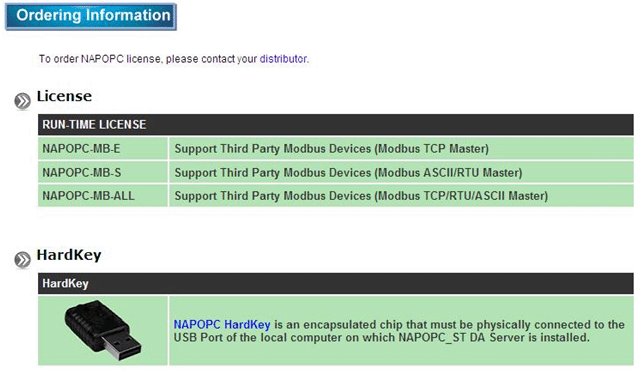Click the chevron icon beside HardKey heading
The image size is (640, 370).
click(x=22, y=259)
